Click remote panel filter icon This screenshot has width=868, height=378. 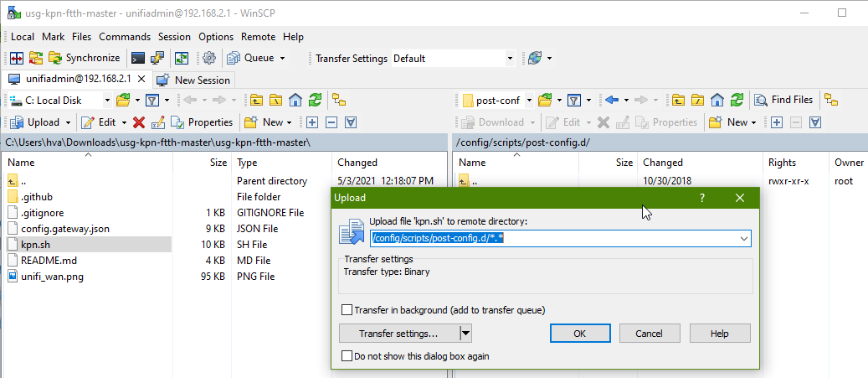tap(574, 100)
